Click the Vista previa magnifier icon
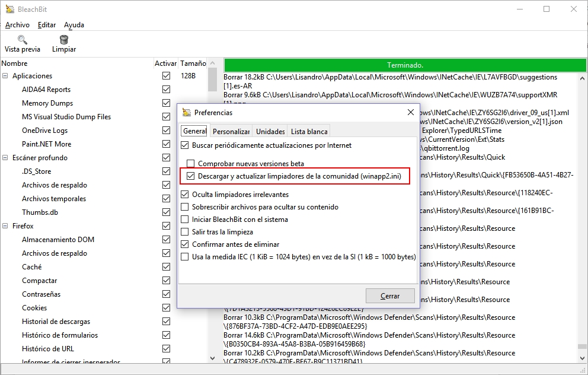The height and width of the screenshot is (375, 588). pyautogui.click(x=22, y=39)
